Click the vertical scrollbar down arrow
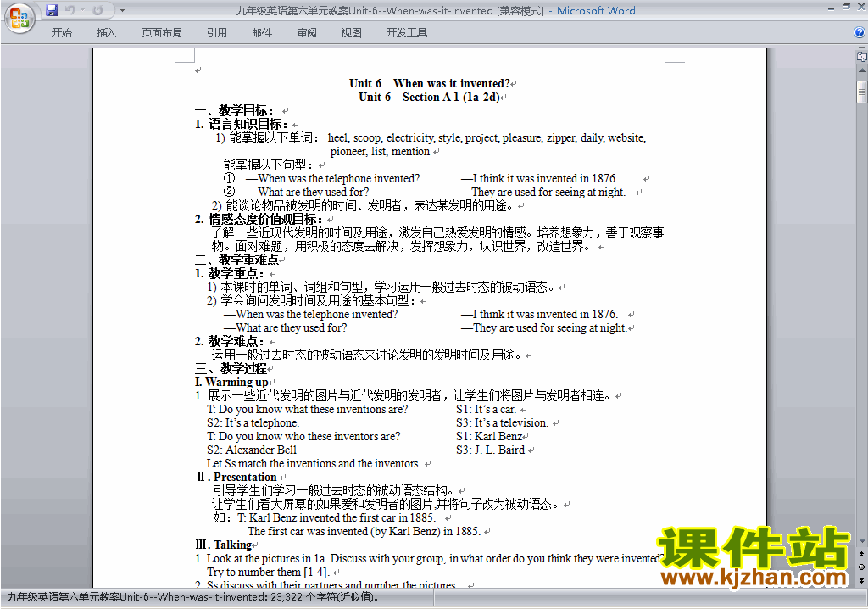Screen dimensions: 868x609 [862, 541]
